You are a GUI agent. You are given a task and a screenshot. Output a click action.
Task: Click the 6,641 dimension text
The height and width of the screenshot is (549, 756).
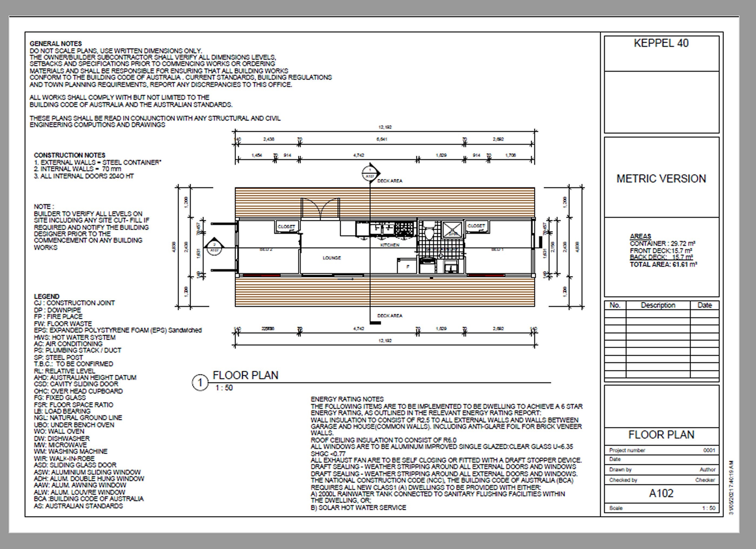click(382, 139)
